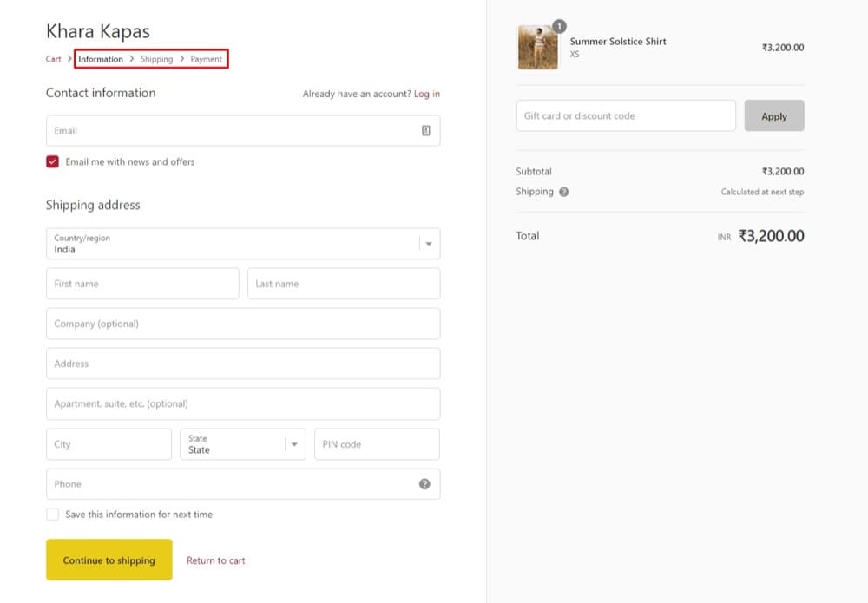Click the Shipping info question mark icon
The height and width of the screenshot is (603, 868).
pos(564,192)
